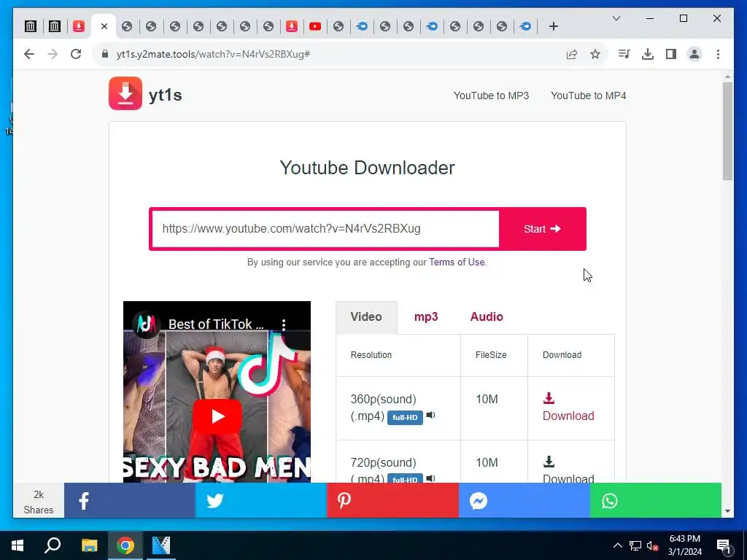The width and height of the screenshot is (747, 560).
Task: Open the Terms of Use link
Action: 457,262
